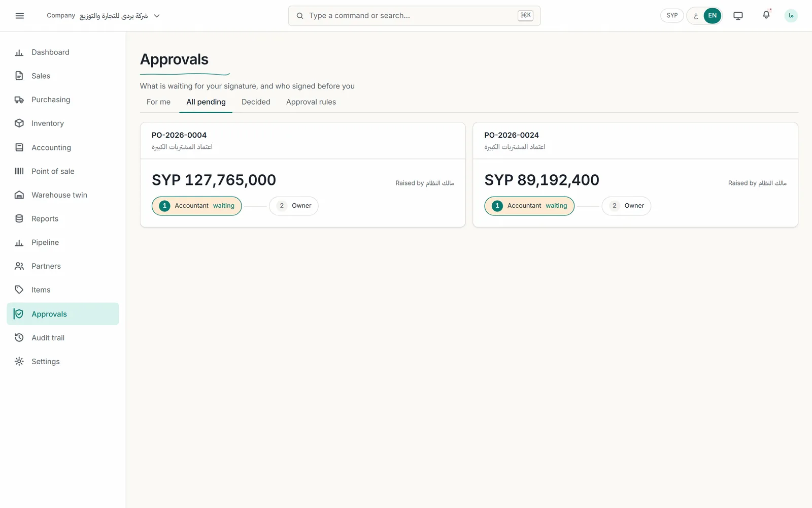This screenshot has height=508, width=812.
Task: Click the Audit trail history icon
Action: click(x=19, y=338)
